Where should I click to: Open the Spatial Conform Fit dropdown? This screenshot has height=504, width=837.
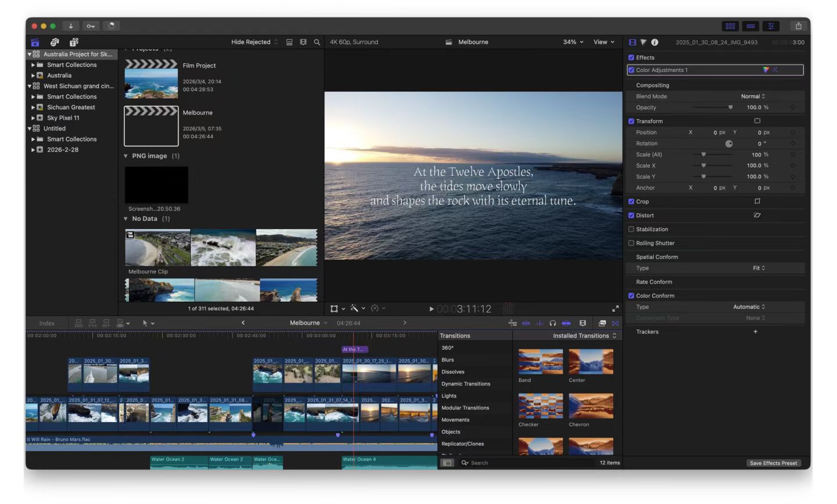(759, 268)
